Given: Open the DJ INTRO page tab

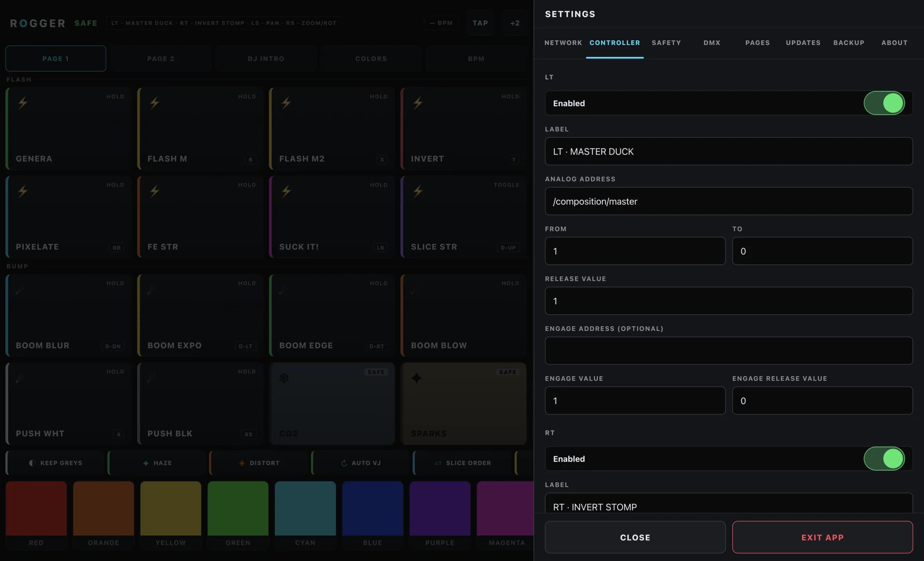Looking at the screenshot, I should (266, 58).
